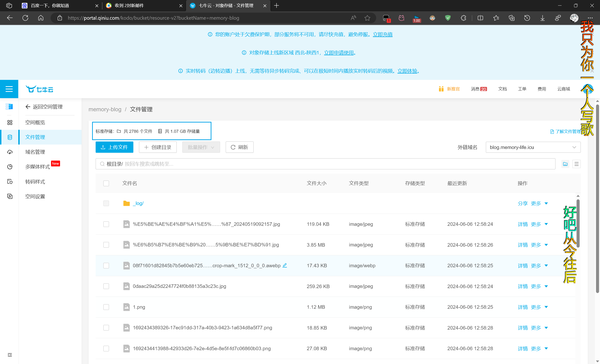Screen dimensions: 600x364
Task: Check the box for 1692434389326 png file
Action: click(106, 327)
